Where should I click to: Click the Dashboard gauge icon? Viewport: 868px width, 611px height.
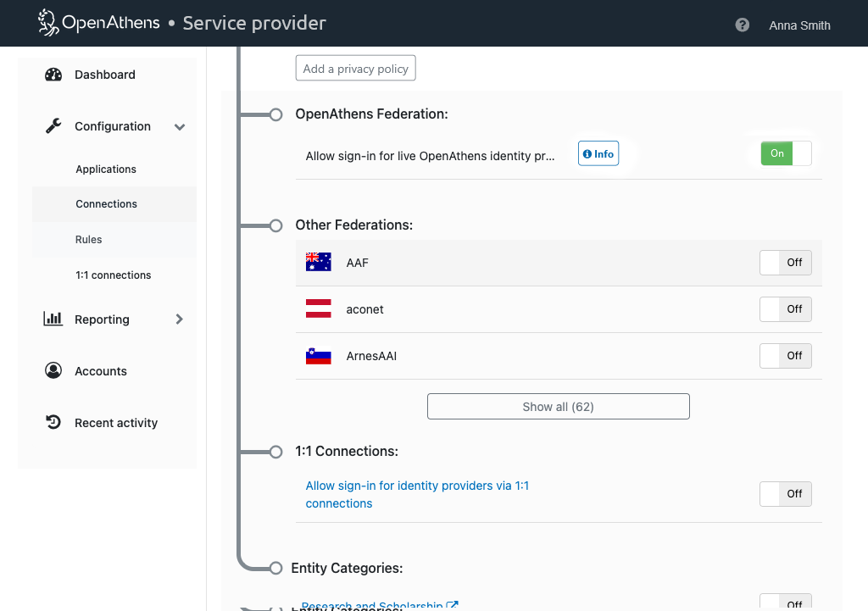[x=53, y=75]
